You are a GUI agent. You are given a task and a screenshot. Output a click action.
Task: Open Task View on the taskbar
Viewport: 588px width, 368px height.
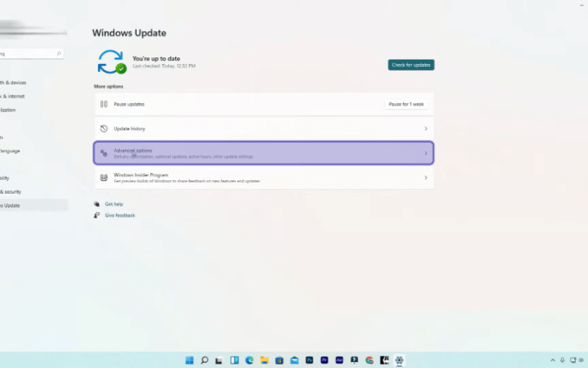click(219, 361)
